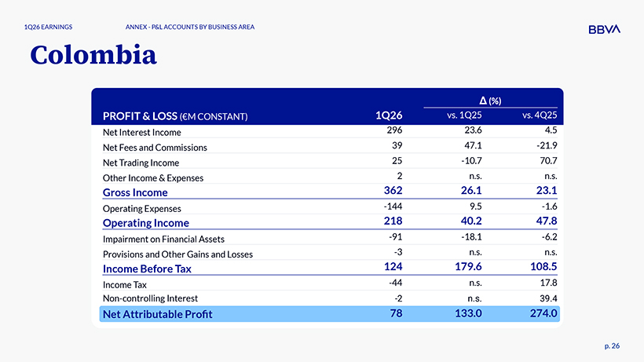The height and width of the screenshot is (362, 644).
Task: Click the Operating Expenses value -144
Action: coord(393,206)
